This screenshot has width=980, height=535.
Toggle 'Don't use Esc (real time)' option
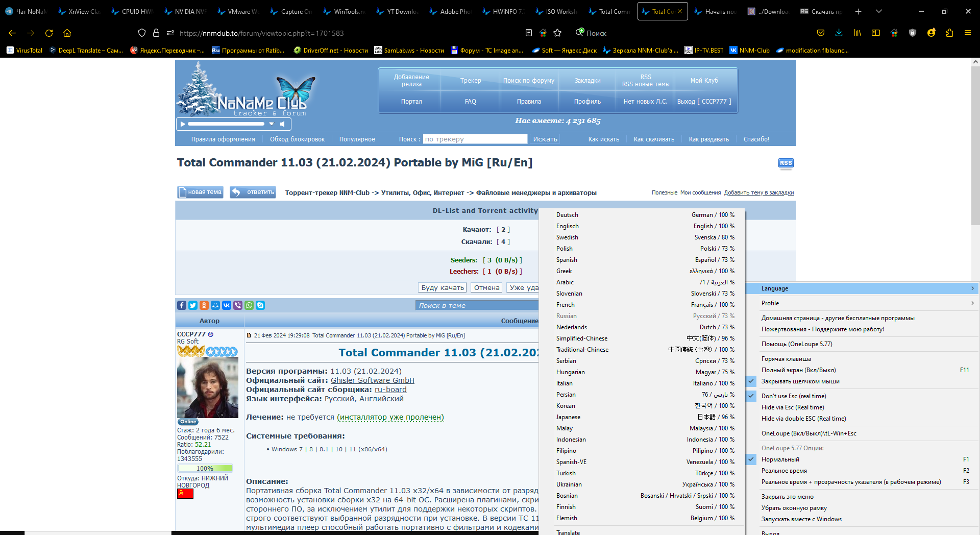tap(863, 396)
